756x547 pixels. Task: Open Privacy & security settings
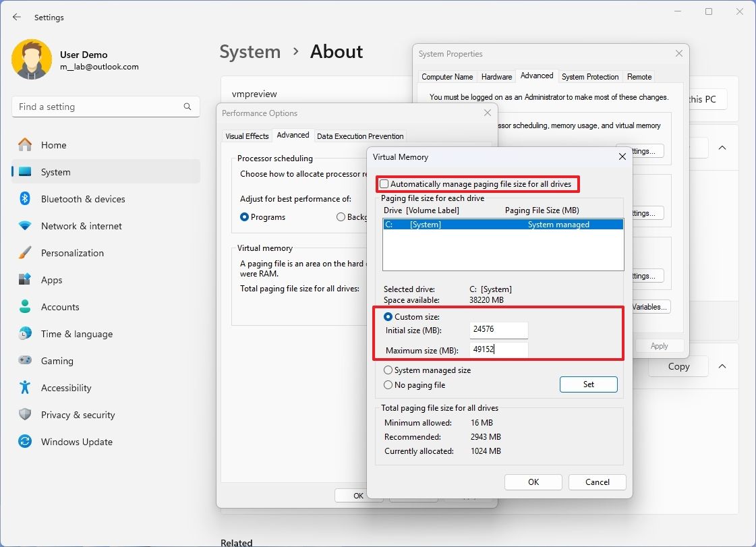coord(77,415)
